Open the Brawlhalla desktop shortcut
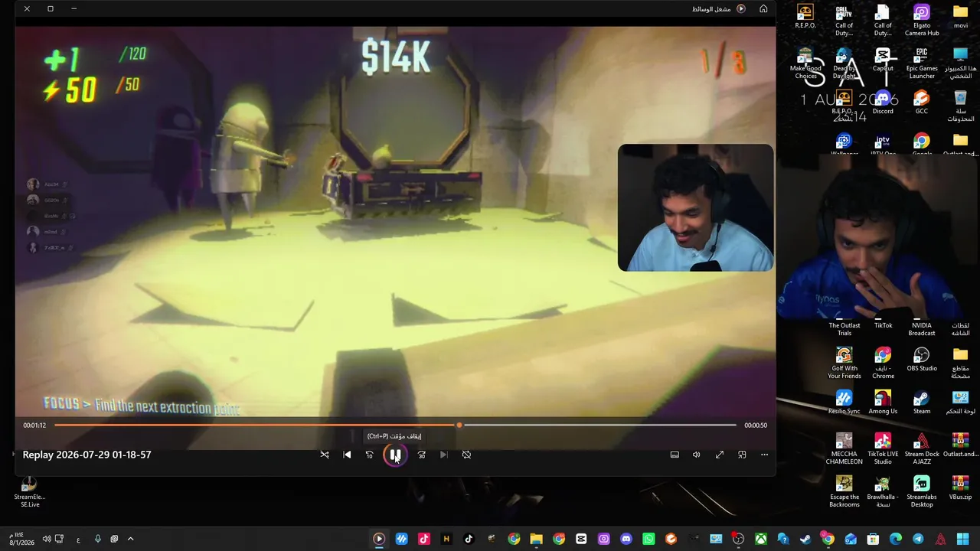The image size is (980, 551). (883, 492)
